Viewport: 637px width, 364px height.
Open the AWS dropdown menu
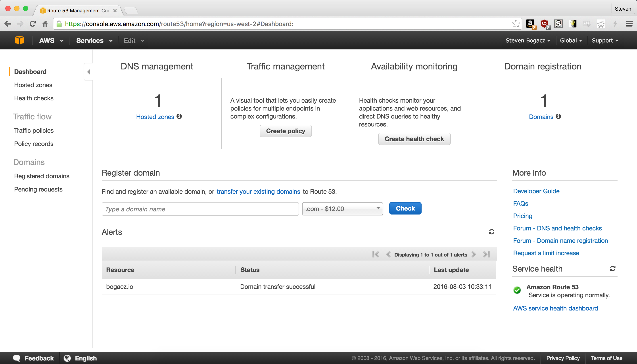(51, 40)
